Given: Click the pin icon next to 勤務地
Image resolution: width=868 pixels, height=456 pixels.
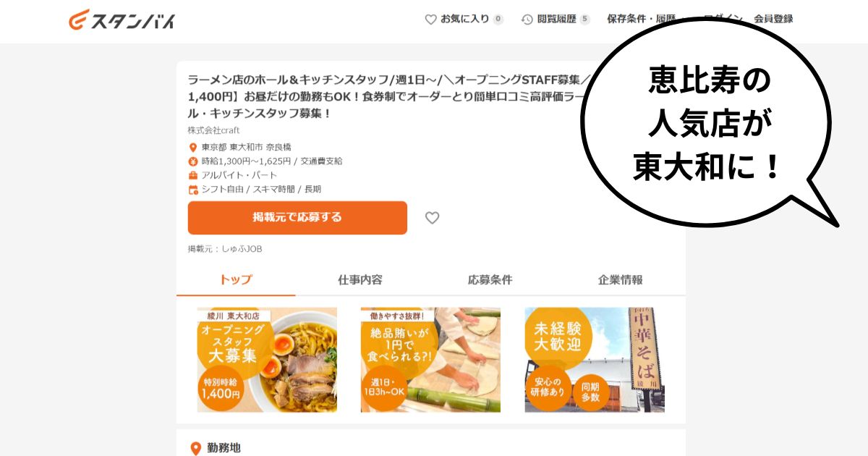Looking at the screenshot, I should pyautogui.click(x=195, y=449).
